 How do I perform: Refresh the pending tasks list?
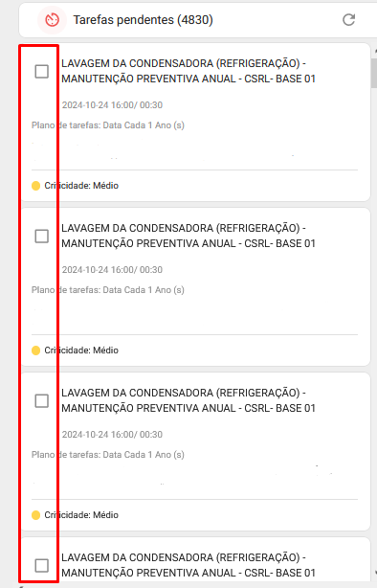tap(349, 20)
